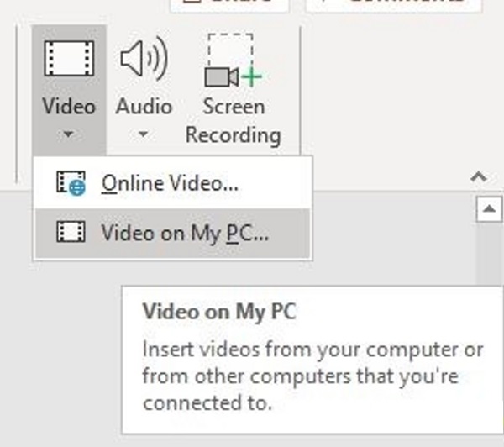Viewport: 504px width, 447px height.
Task: Click the bold "Video on My PC" tooltip title
Action: (x=219, y=313)
